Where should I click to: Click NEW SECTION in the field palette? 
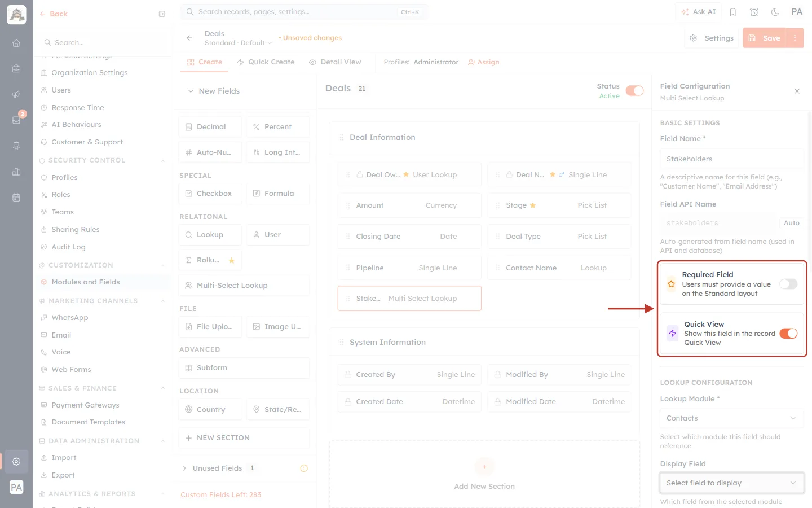(244, 438)
